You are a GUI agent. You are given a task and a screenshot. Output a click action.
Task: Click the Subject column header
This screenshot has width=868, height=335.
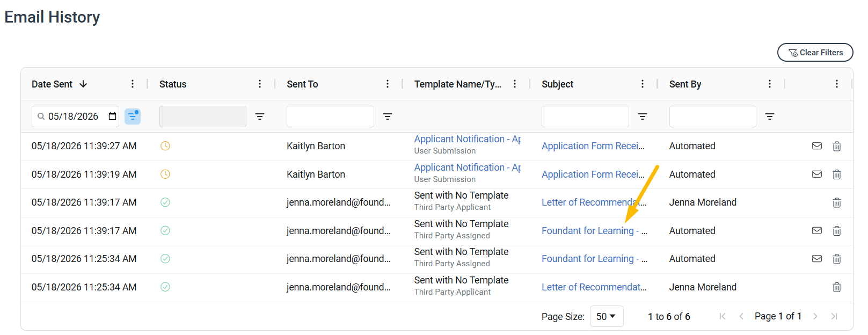[x=557, y=84]
